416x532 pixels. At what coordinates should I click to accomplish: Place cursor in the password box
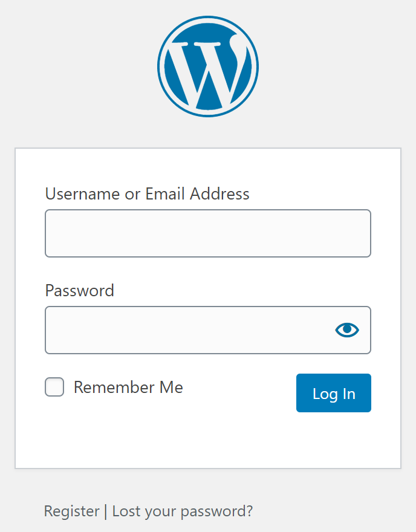coord(181,329)
